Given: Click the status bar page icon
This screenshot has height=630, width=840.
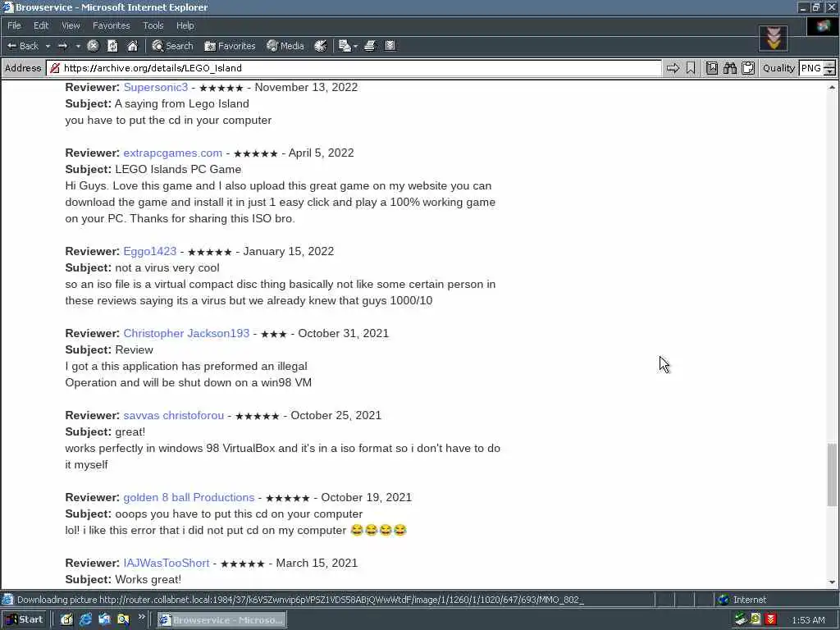Looking at the screenshot, I should [x=7, y=600].
